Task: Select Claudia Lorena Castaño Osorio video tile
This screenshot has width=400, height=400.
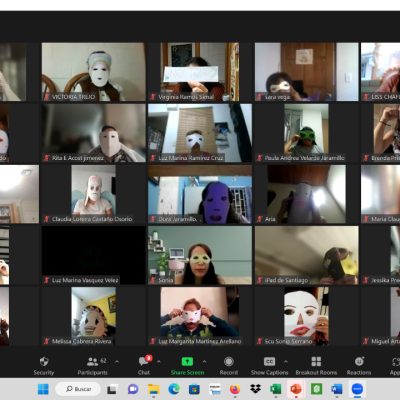Action: (94, 194)
